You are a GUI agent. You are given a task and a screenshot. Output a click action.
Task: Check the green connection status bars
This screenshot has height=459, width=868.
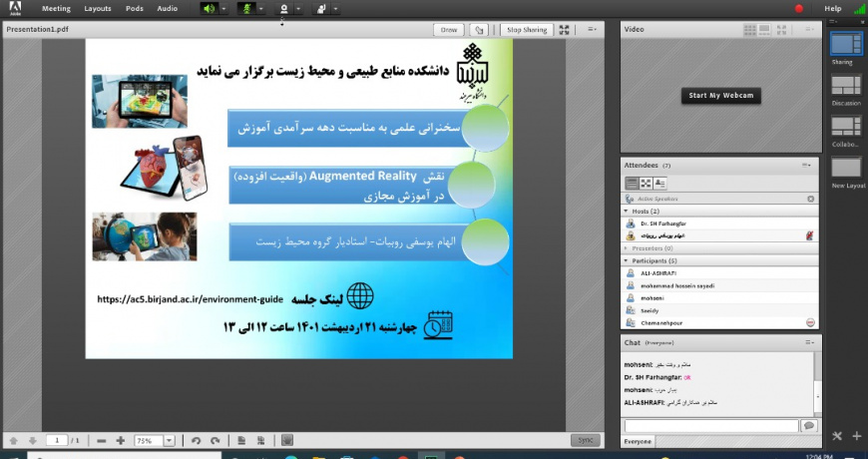click(859, 8)
